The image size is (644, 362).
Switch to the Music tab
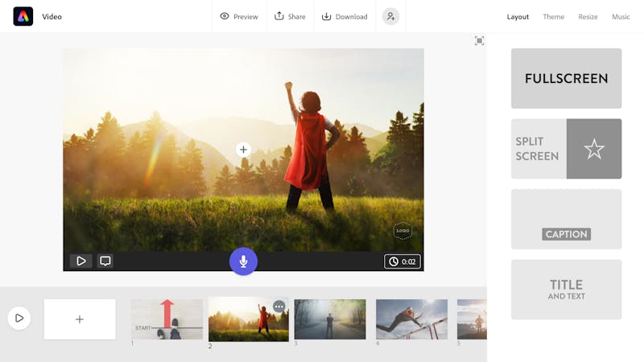[621, 17]
